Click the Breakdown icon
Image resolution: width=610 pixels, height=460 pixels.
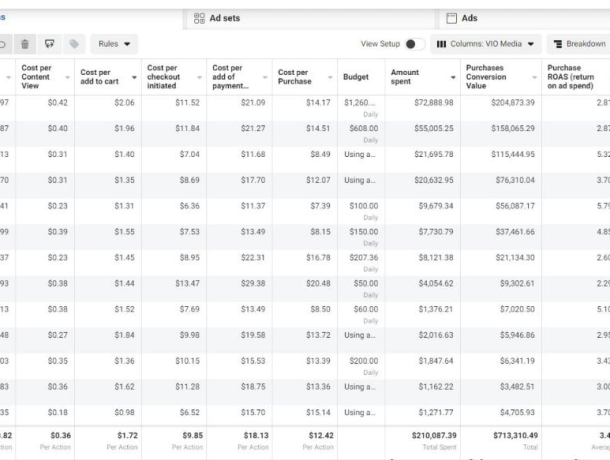[x=558, y=44]
